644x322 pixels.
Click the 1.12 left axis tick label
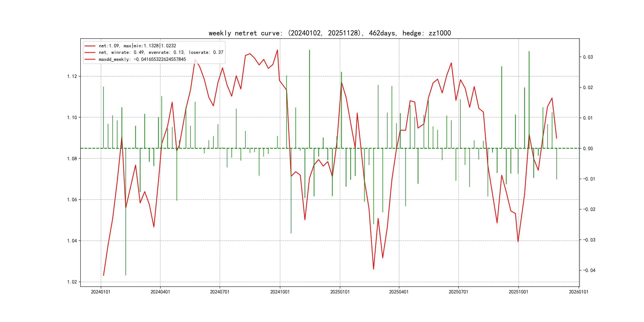point(72,77)
